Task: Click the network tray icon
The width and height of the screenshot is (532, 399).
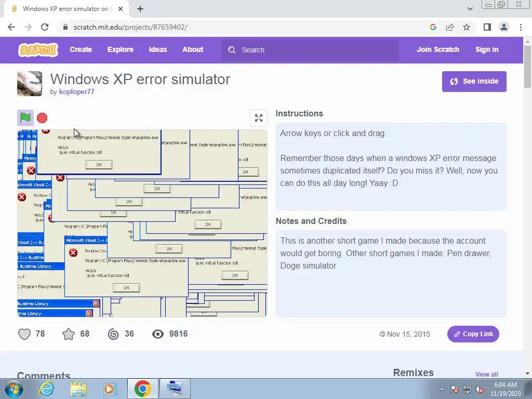Action: click(467, 389)
